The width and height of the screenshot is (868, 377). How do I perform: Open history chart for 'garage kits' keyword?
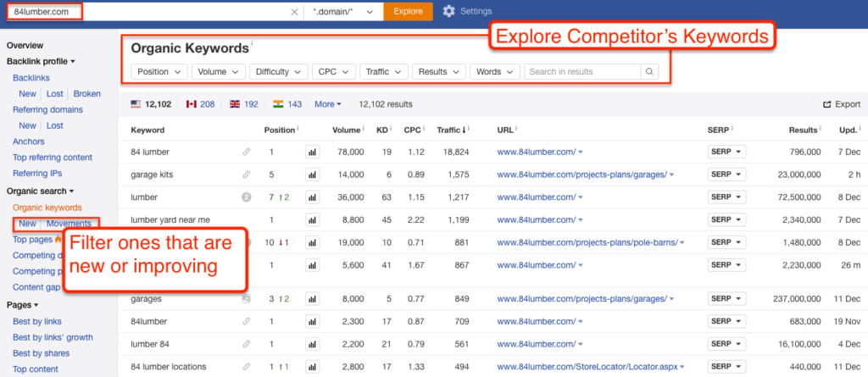[312, 175]
